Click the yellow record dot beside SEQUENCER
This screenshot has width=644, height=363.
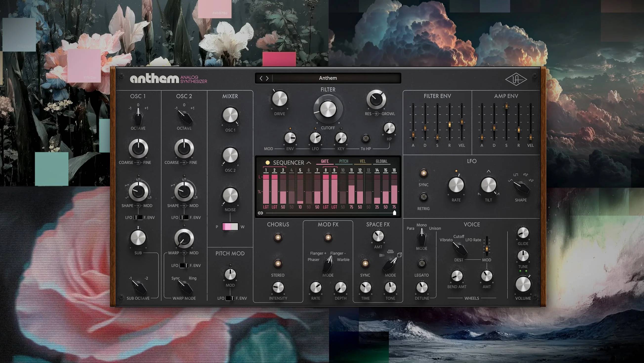[x=268, y=162]
